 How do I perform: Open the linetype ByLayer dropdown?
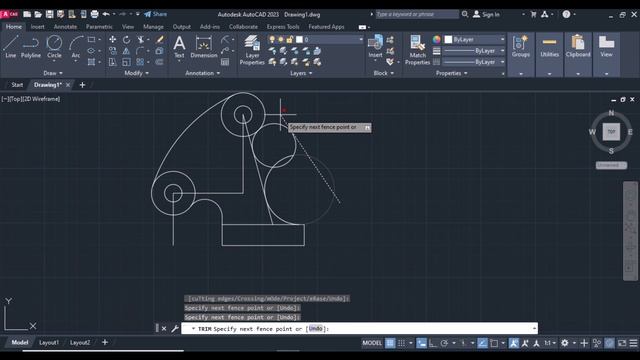tap(502, 62)
